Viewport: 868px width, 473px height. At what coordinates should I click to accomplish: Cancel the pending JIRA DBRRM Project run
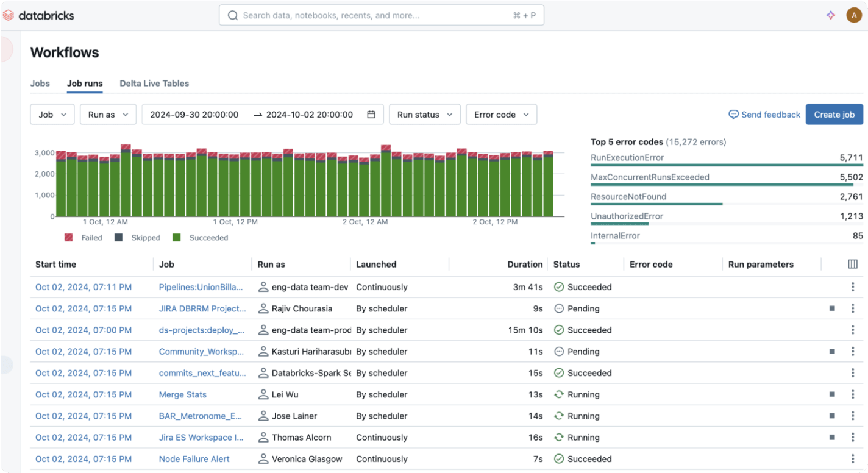pyautogui.click(x=832, y=308)
